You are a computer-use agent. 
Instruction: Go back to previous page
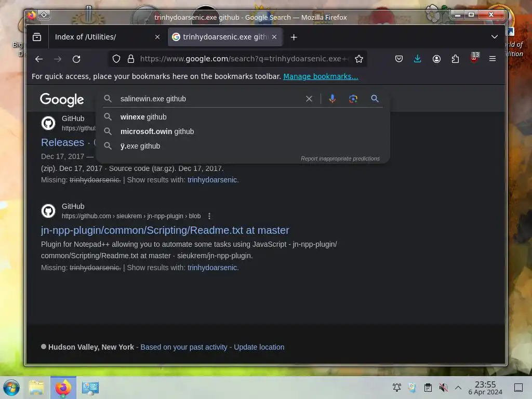(39, 59)
